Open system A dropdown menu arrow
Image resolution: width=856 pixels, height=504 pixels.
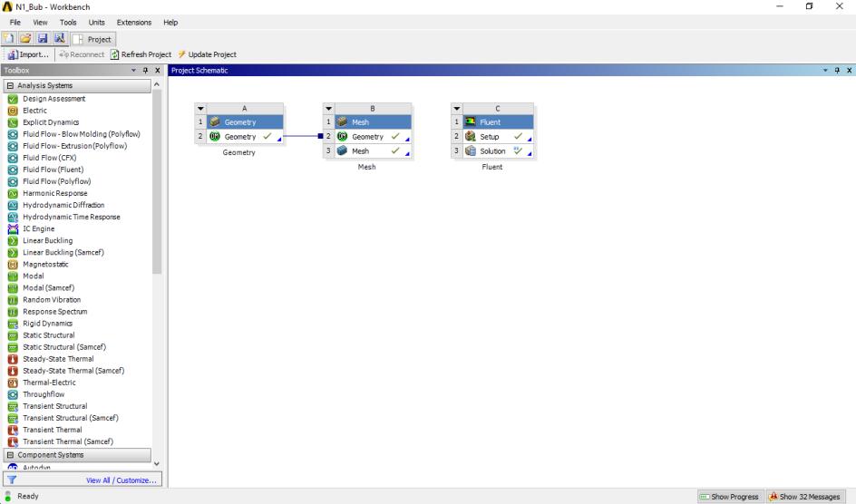pyautogui.click(x=200, y=109)
